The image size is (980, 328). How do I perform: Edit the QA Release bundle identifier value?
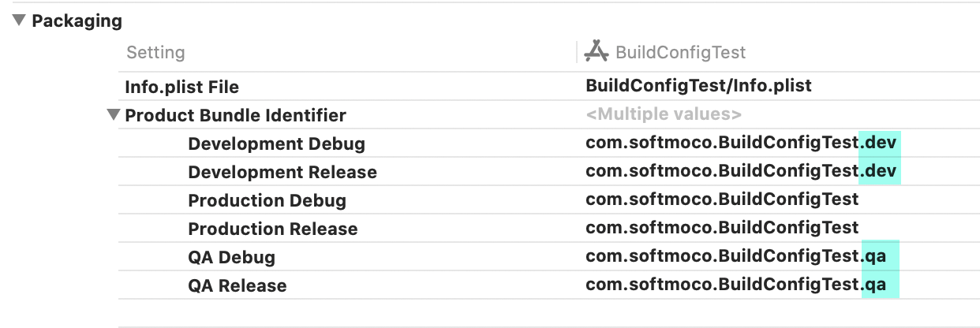(x=740, y=285)
